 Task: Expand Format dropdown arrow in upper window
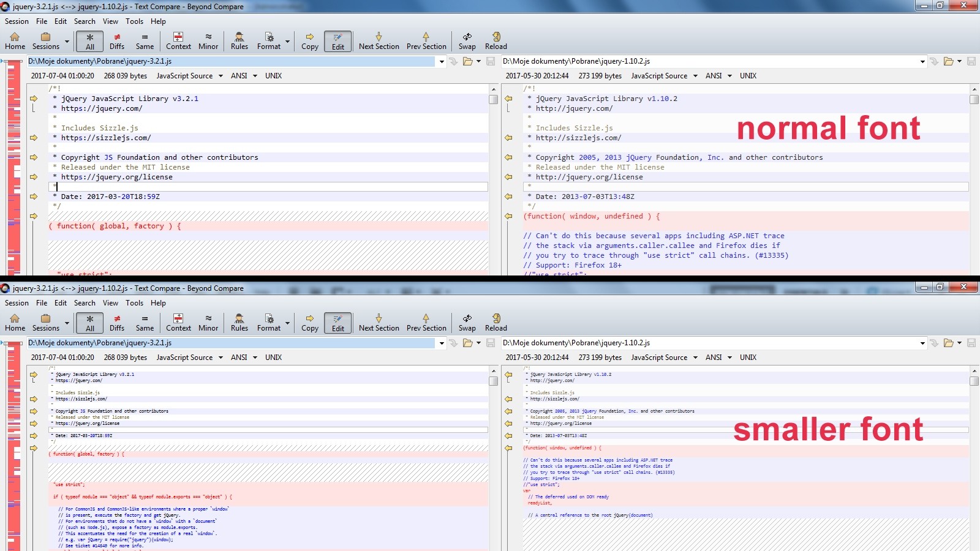click(x=287, y=41)
